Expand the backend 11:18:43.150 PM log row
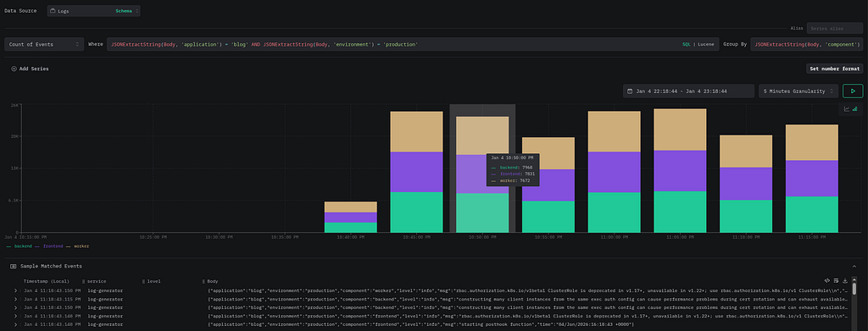Image resolution: width=868 pixels, height=331 pixels. point(15,307)
